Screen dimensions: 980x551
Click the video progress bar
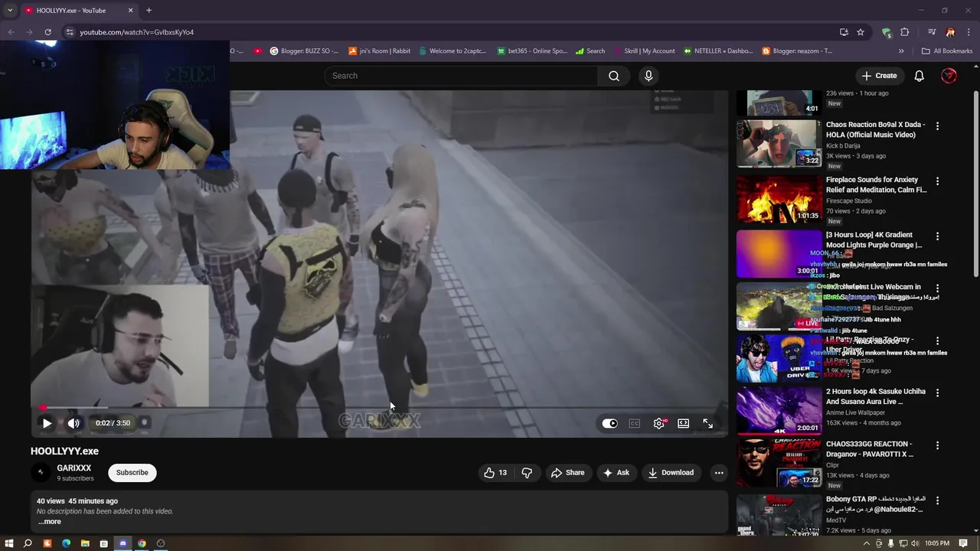[x=379, y=408]
